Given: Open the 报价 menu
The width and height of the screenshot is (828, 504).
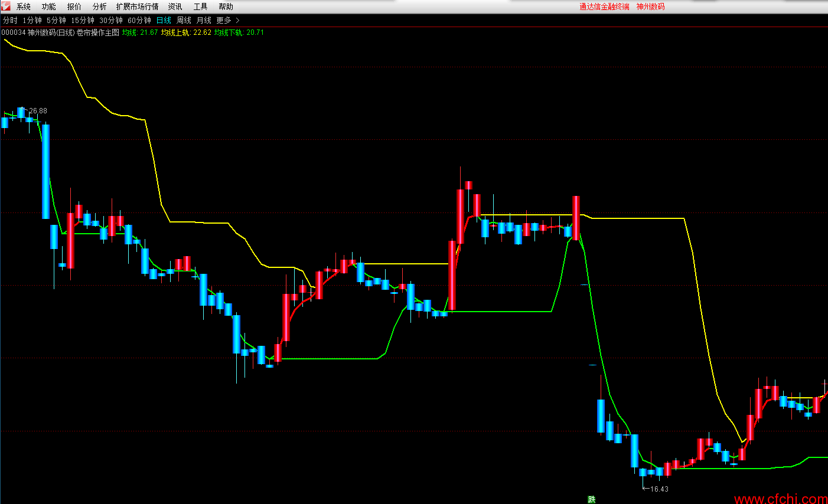Looking at the screenshot, I should tap(74, 6).
